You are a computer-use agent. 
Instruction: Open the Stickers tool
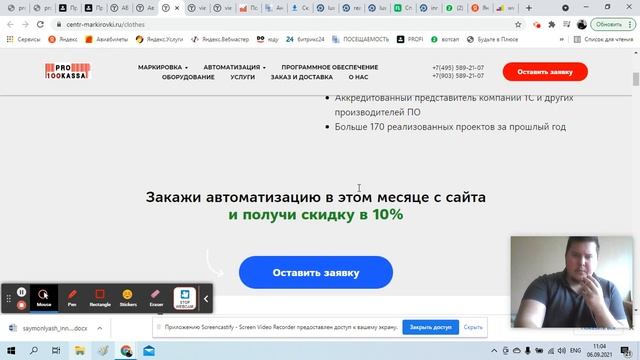(128, 298)
